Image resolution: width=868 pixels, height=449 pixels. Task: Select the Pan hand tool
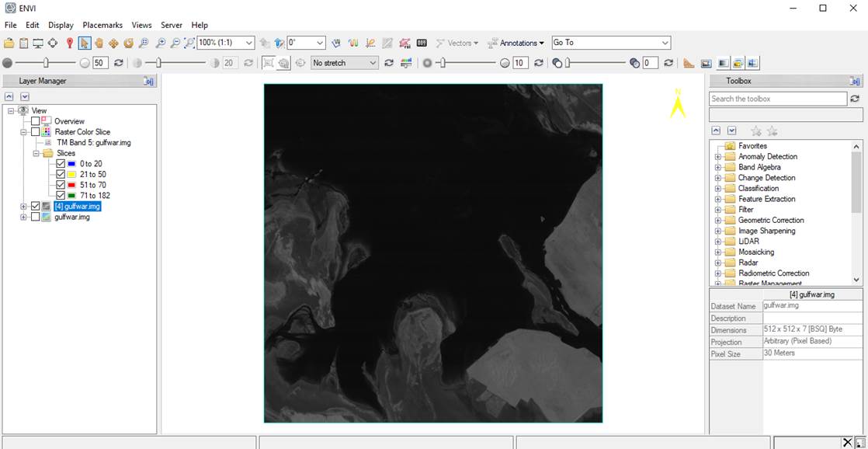tap(99, 43)
